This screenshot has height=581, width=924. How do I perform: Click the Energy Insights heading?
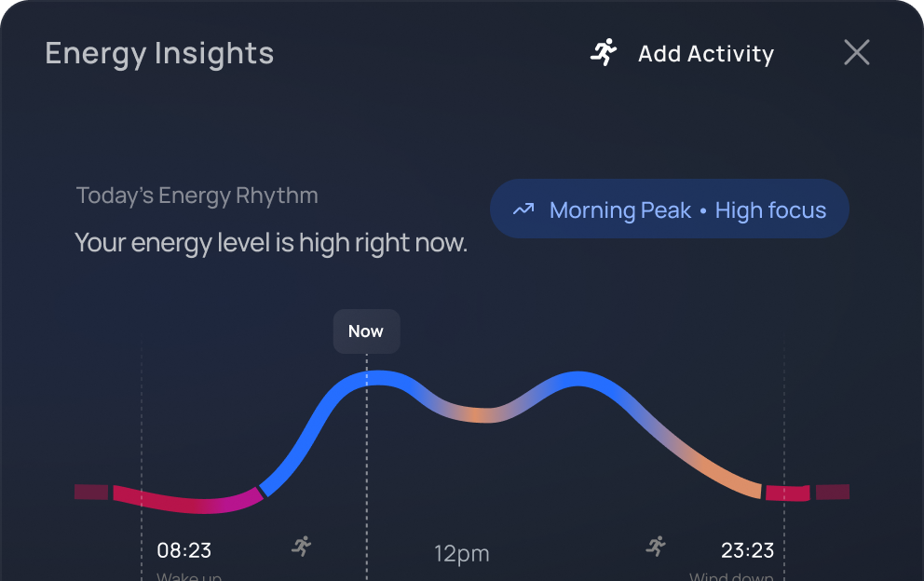click(x=159, y=53)
